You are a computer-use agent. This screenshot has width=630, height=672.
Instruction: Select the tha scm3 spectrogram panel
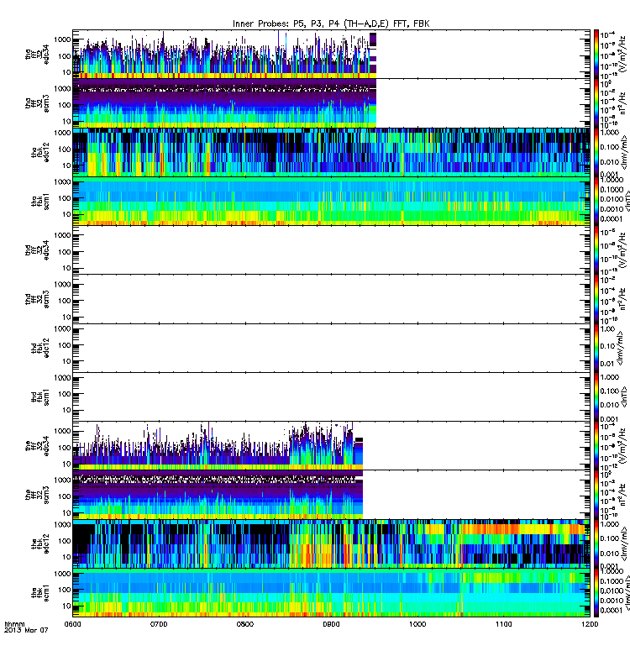pyautogui.click(x=331, y=103)
